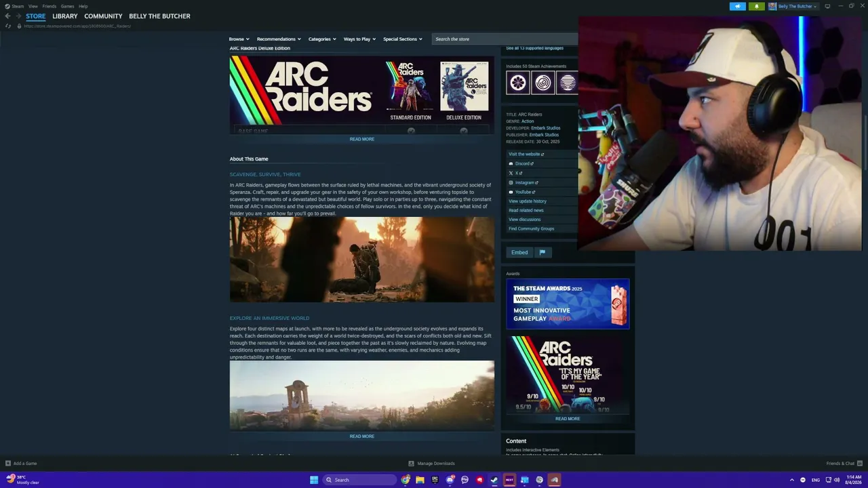This screenshot has width=868, height=488.
Task: Click the Manage Downloads label
Action: point(436,464)
